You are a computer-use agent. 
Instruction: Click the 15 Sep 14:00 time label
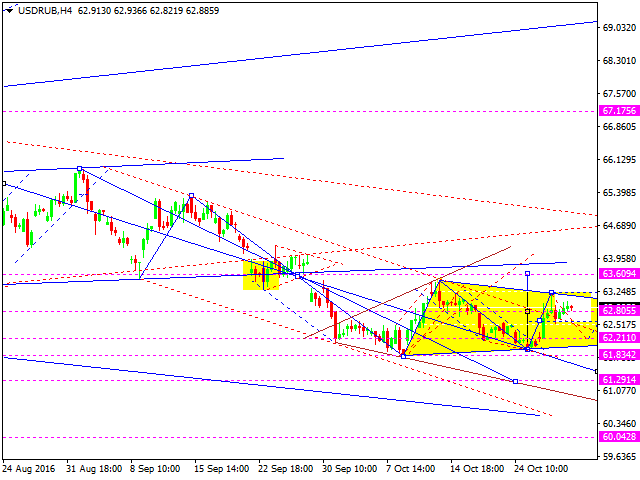(222, 469)
